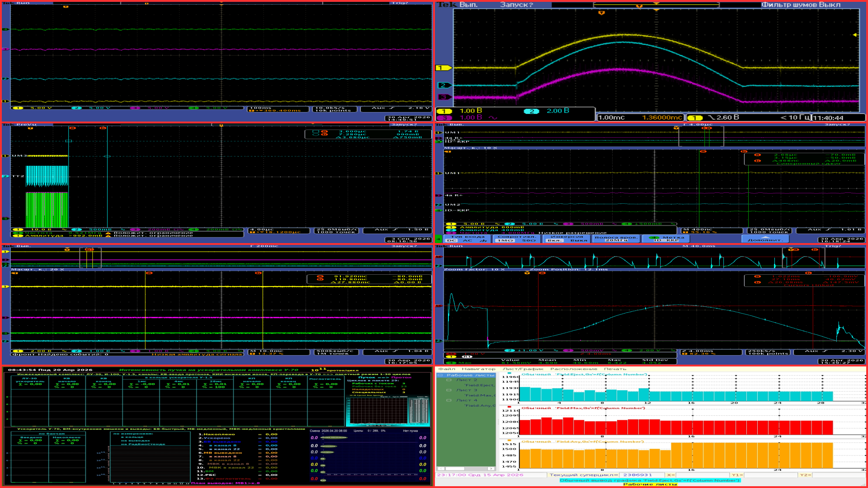Turn inversion Выкл
Viewport: 868px width, 488px height.
(579, 240)
